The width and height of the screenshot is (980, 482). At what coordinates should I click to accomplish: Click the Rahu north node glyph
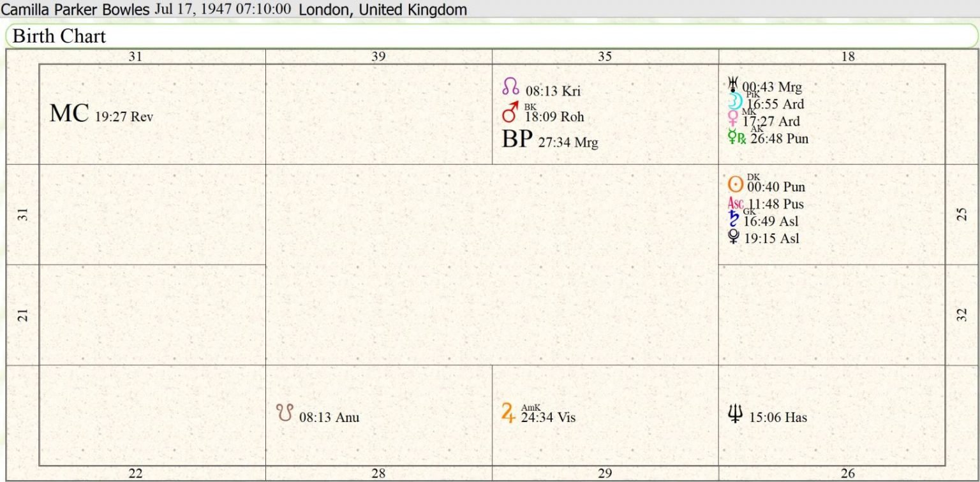510,87
